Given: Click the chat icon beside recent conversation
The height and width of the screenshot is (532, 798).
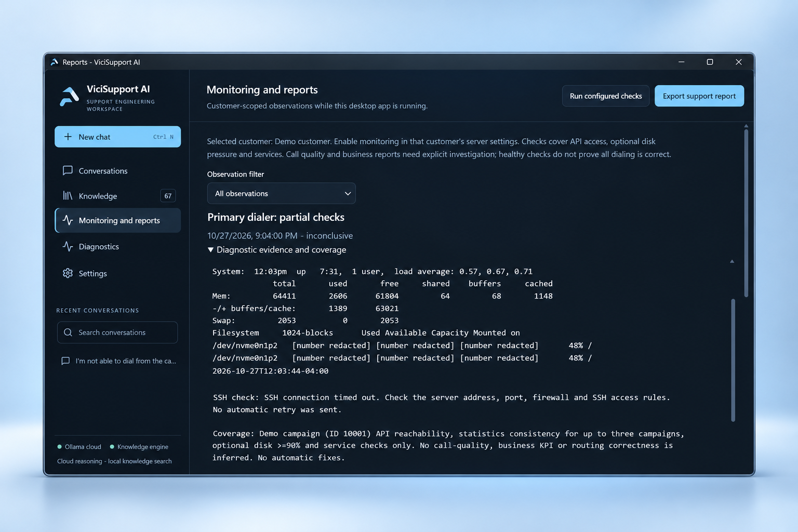Looking at the screenshot, I should coord(65,361).
